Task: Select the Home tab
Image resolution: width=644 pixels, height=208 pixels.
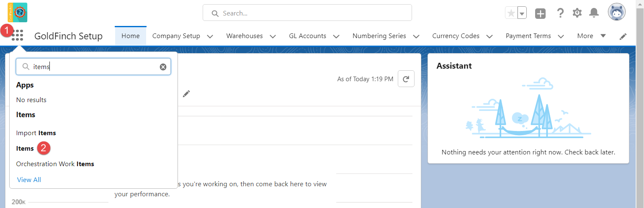Action: point(131,36)
